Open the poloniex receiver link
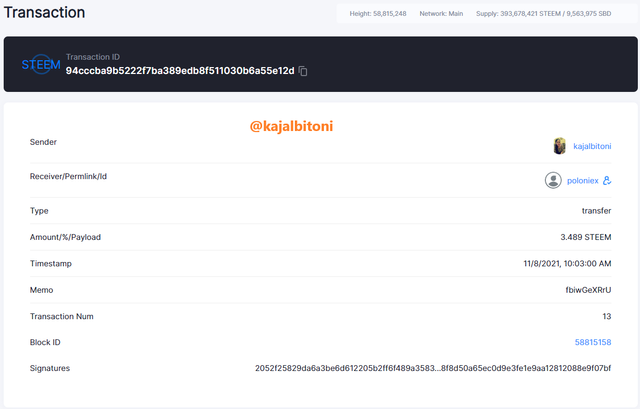This screenshot has width=640, height=409. pos(582,180)
